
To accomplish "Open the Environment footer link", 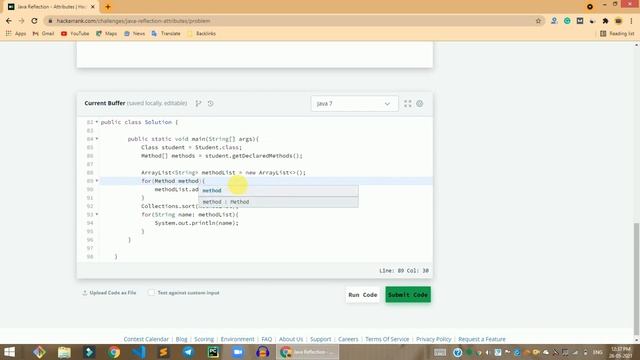I will [x=238, y=339].
